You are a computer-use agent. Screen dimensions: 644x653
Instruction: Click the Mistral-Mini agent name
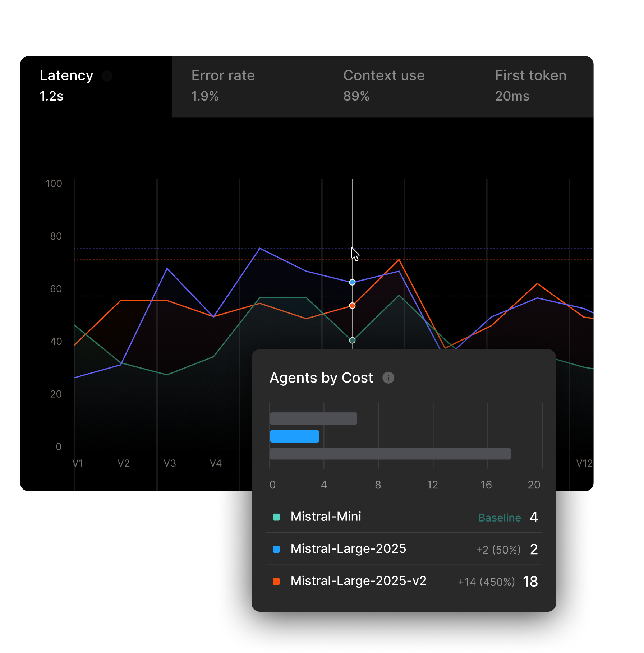click(x=326, y=517)
